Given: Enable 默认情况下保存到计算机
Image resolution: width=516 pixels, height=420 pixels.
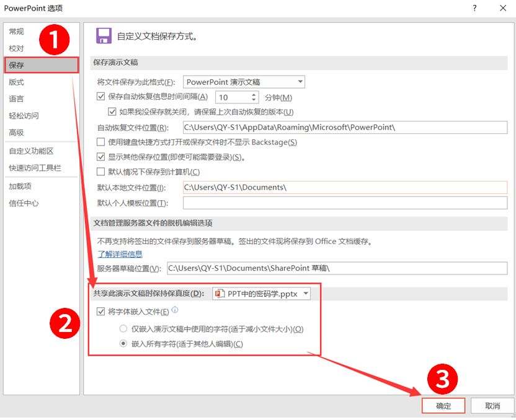Looking at the screenshot, I should coord(100,172).
